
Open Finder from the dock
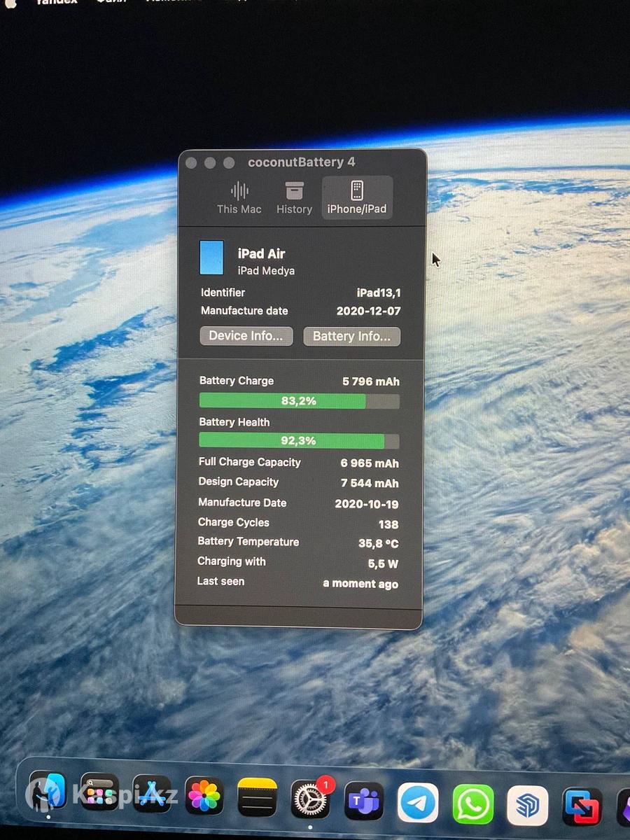click(47, 793)
